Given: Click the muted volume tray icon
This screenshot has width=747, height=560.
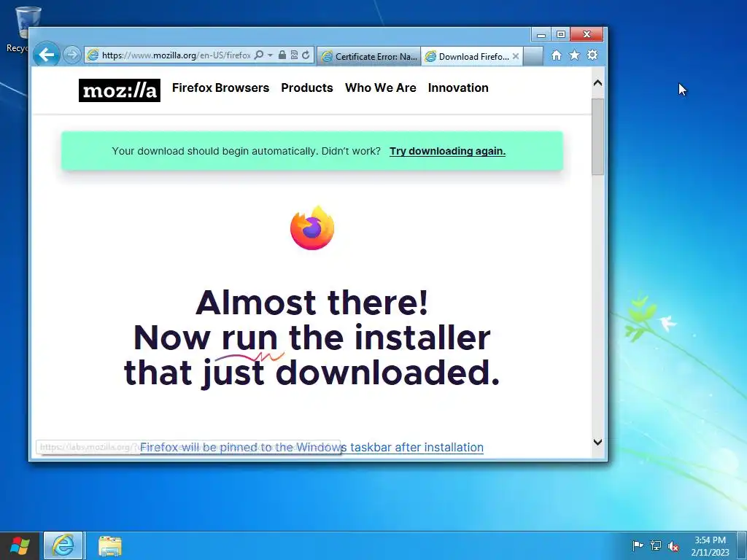Looking at the screenshot, I should (x=673, y=546).
